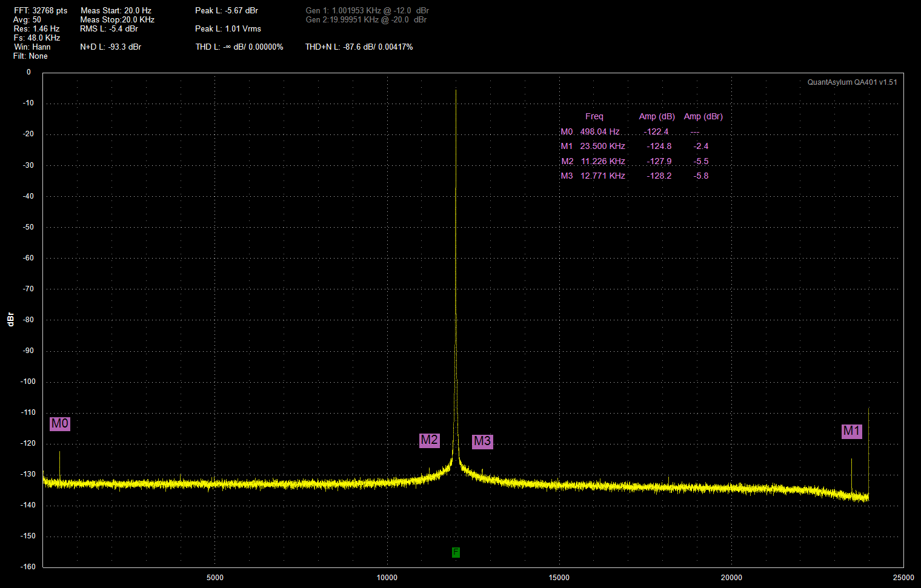Click the 5000 x-axis tick label

pyautogui.click(x=215, y=577)
